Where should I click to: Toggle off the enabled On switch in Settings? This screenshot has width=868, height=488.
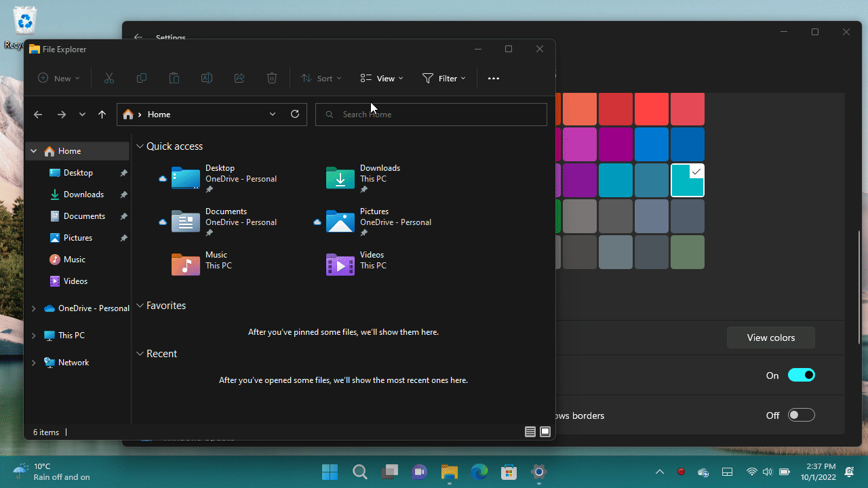(x=801, y=375)
